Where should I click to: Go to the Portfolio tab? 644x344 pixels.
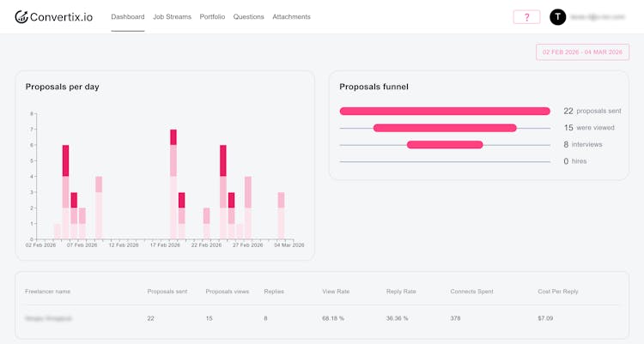coord(212,17)
